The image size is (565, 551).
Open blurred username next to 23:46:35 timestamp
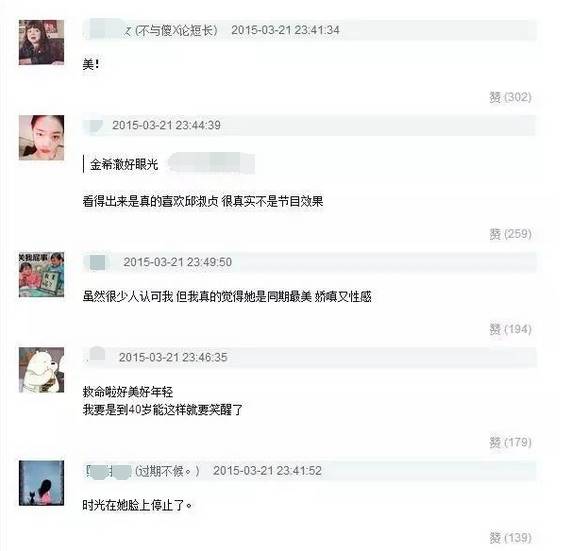96,356
